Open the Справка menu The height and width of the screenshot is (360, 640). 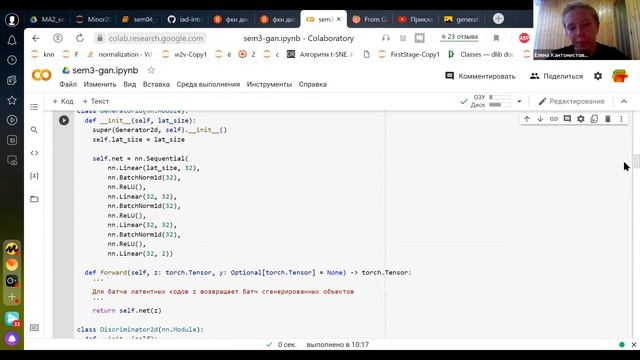pos(313,84)
